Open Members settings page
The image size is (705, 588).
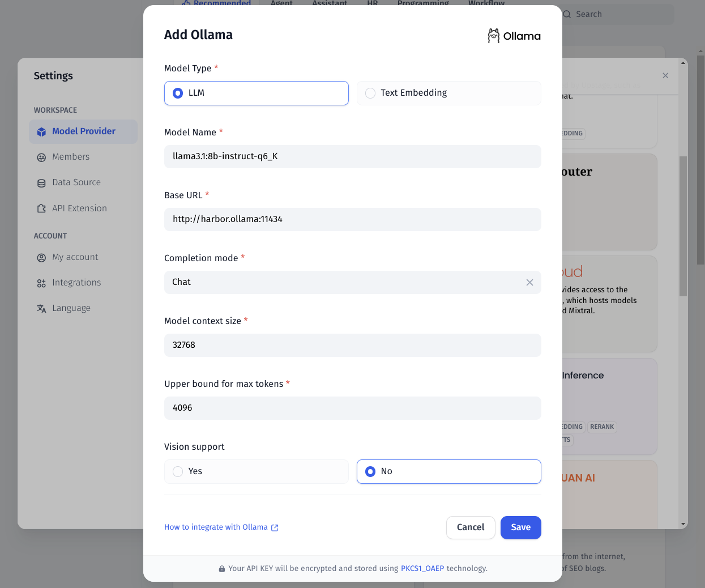(x=83, y=157)
